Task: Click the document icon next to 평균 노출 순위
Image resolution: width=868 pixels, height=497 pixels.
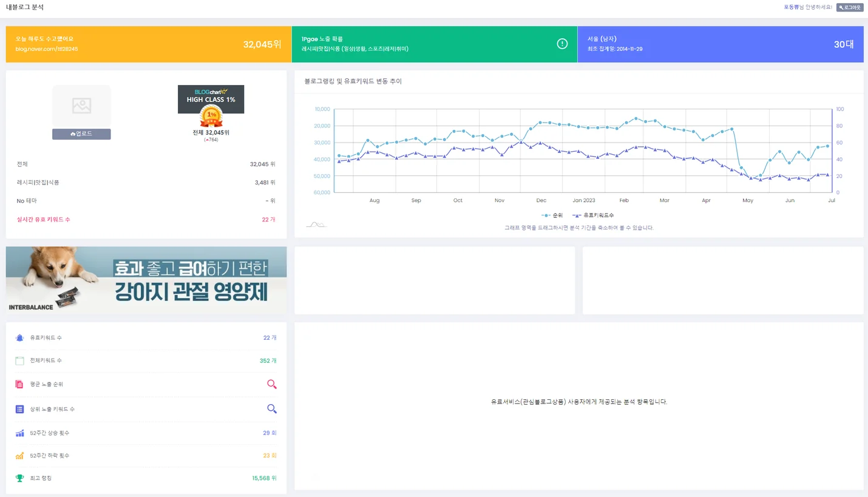Action: click(x=19, y=384)
